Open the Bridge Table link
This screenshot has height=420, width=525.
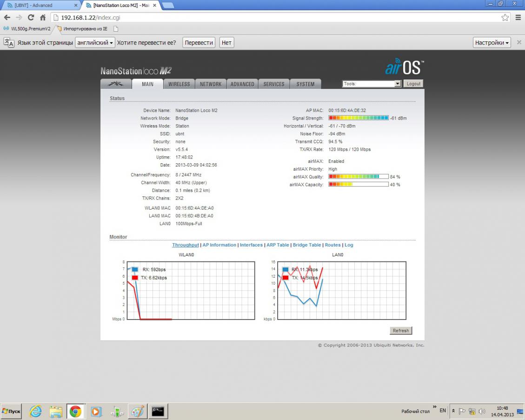(307, 245)
